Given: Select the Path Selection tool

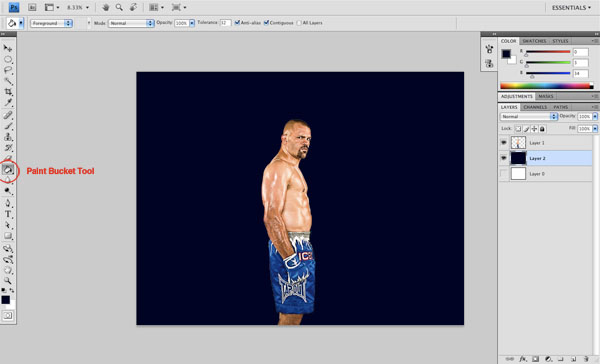Looking at the screenshot, I should (8, 225).
